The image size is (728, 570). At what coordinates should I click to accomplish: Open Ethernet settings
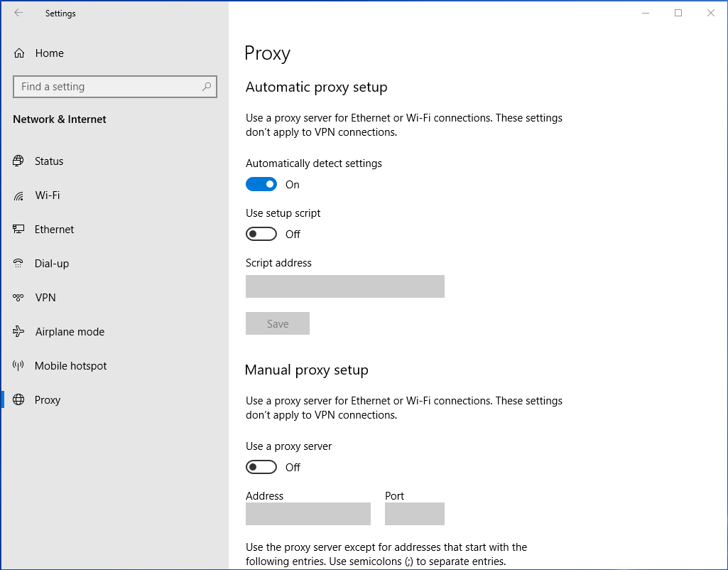coord(115,229)
